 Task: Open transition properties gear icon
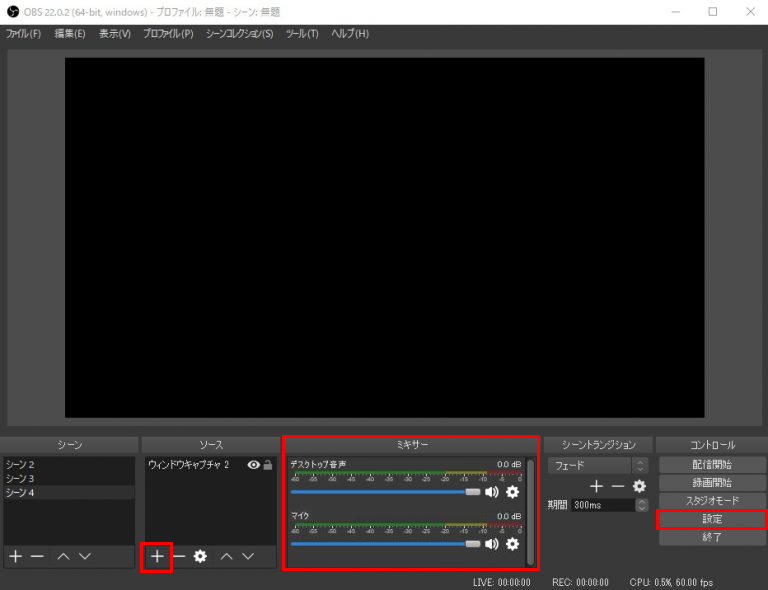pos(639,486)
